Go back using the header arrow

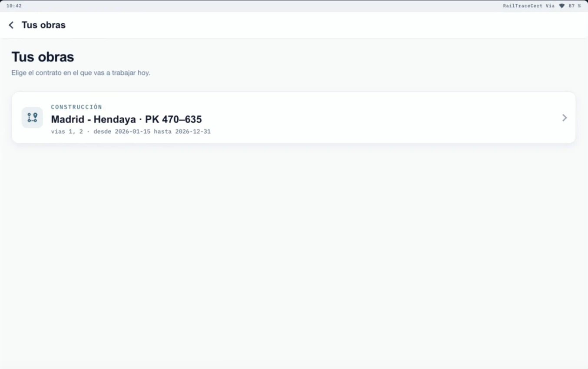11,25
